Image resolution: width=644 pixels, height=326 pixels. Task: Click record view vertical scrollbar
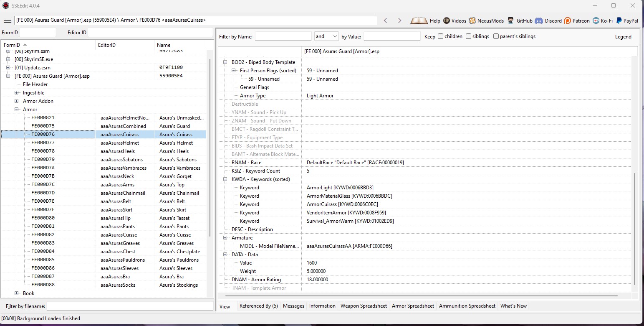coord(634,229)
